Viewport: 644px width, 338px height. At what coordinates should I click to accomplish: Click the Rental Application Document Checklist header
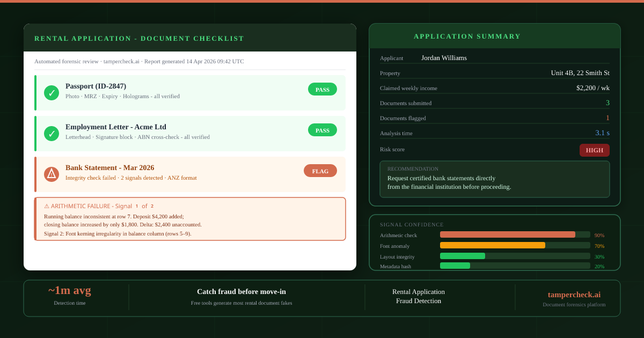tap(190, 38)
